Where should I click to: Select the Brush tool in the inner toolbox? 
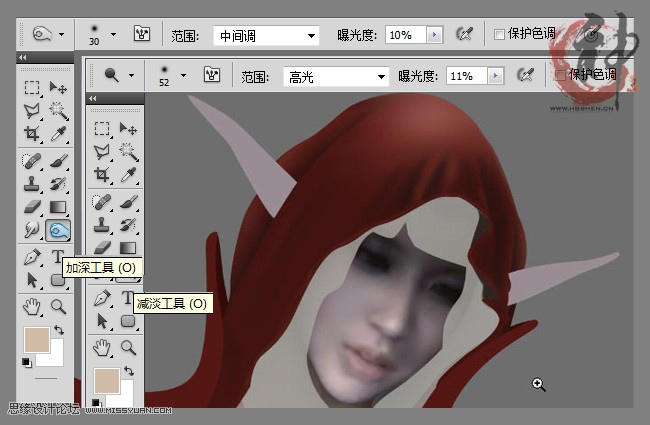click(128, 202)
